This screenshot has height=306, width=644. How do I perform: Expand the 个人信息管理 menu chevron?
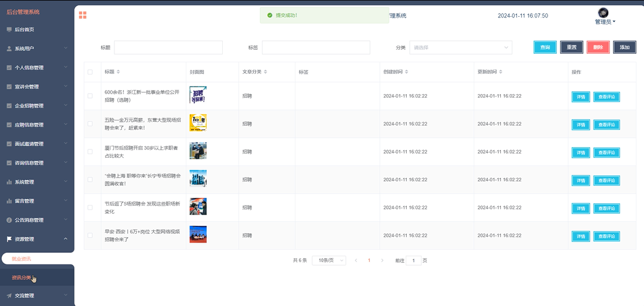[x=66, y=68]
